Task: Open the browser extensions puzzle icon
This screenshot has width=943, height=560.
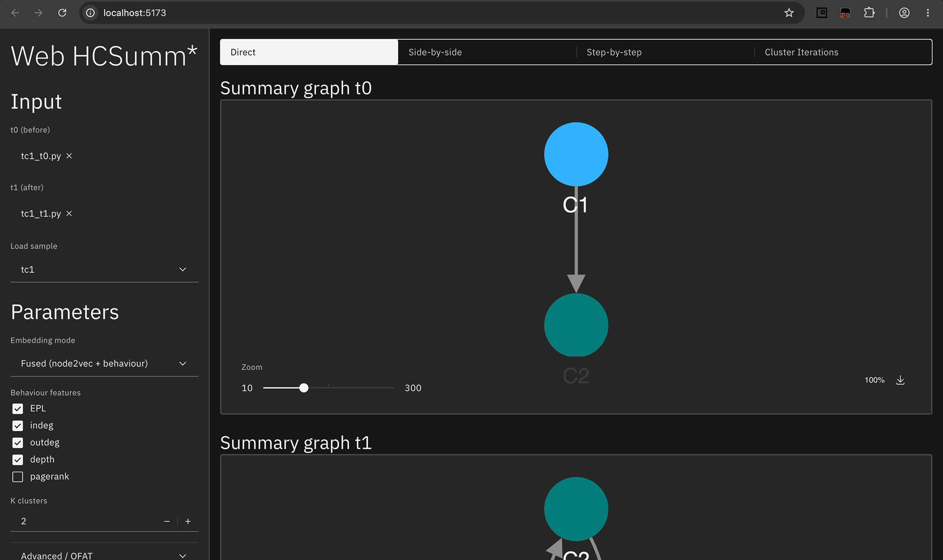Action: coord(869,13)
